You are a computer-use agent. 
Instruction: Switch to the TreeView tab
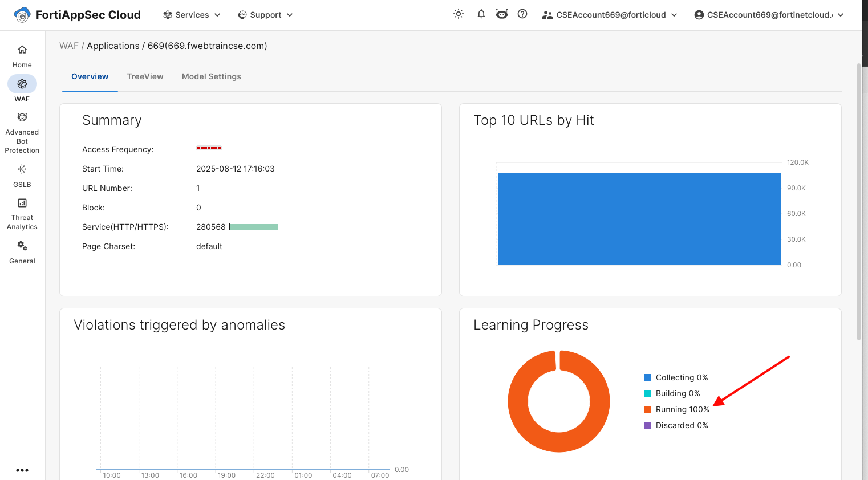[x=145, y=76]
